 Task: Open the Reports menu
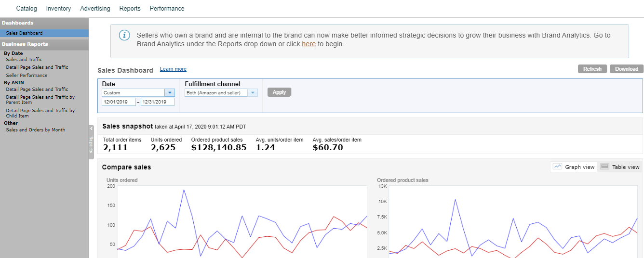coord(130,9)
